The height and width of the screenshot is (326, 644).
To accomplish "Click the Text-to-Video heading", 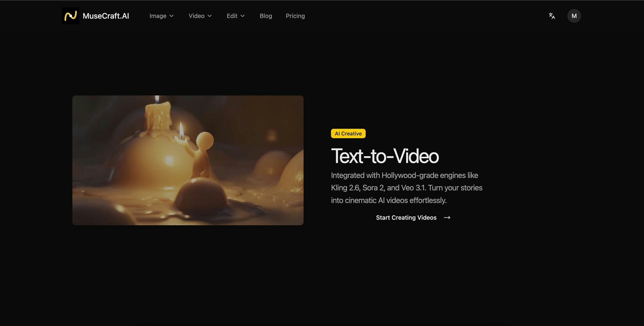I will (385, 156).
